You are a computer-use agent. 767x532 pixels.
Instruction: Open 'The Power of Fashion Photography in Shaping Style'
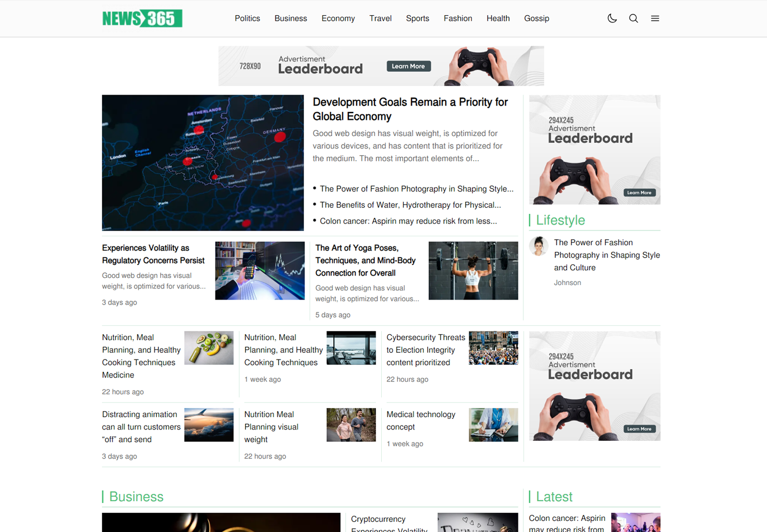click(x=607, y=255)
